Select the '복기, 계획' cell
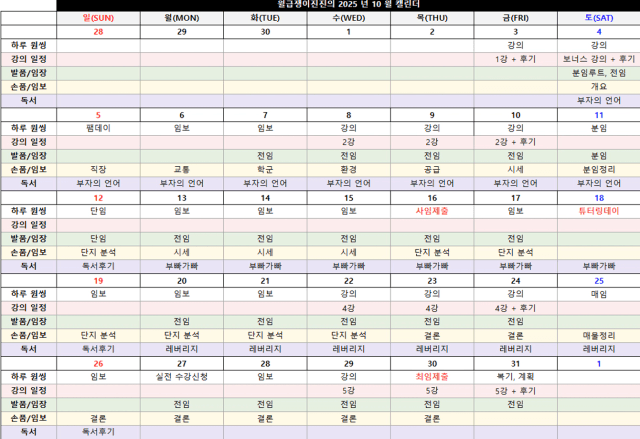Screen dimensions: 640x439 click(x=516, y=377)
